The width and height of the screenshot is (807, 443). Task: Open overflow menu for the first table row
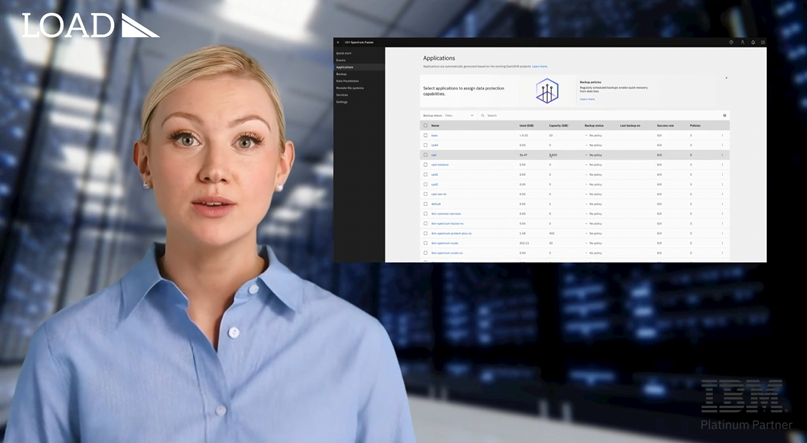tap(723, 135)
